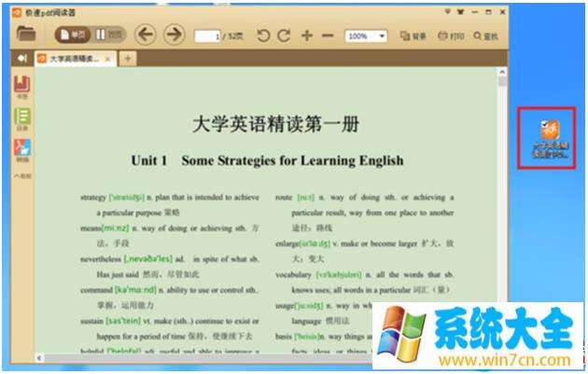Click the 打印 print button
Screen dimensions: 588x374
coord(450,36)
